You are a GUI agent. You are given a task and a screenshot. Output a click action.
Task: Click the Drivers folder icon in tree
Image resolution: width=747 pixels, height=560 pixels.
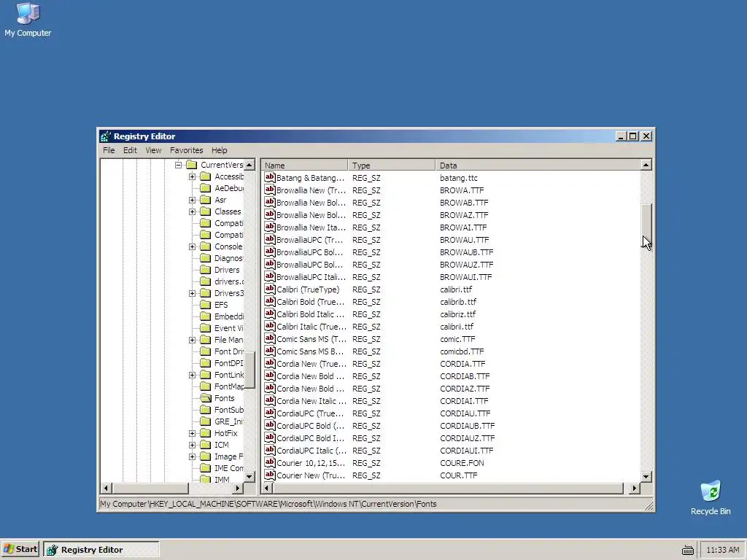[205, 270]
